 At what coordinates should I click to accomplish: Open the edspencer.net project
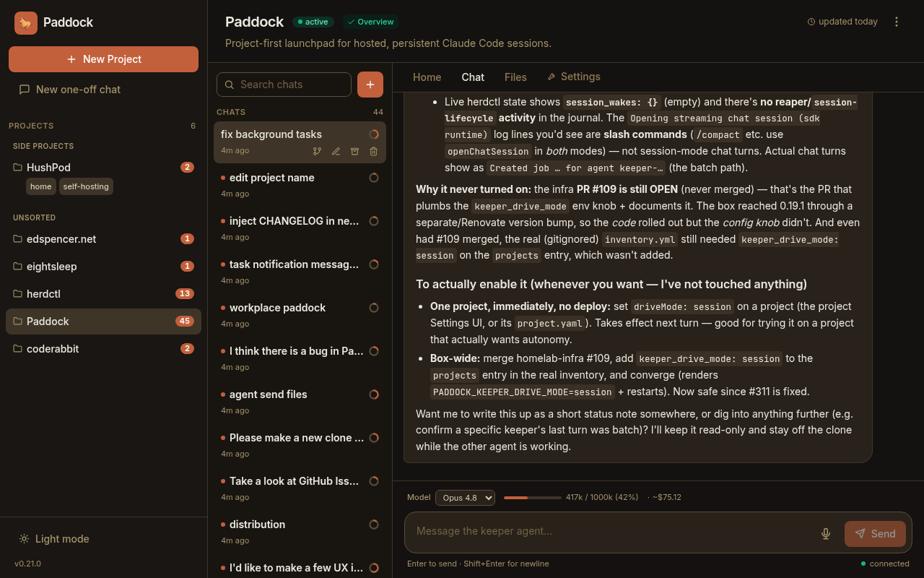103,239
